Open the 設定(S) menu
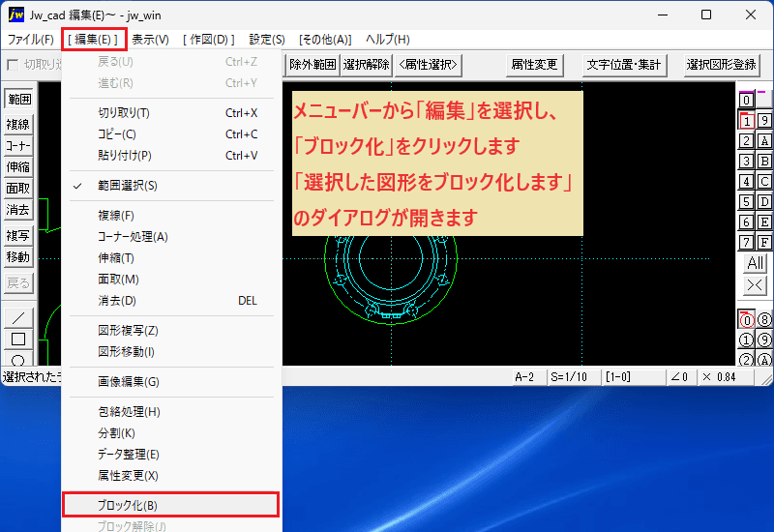Image resolution: width=774 pixels, height=532 pixels. click(x=267, y=40)
